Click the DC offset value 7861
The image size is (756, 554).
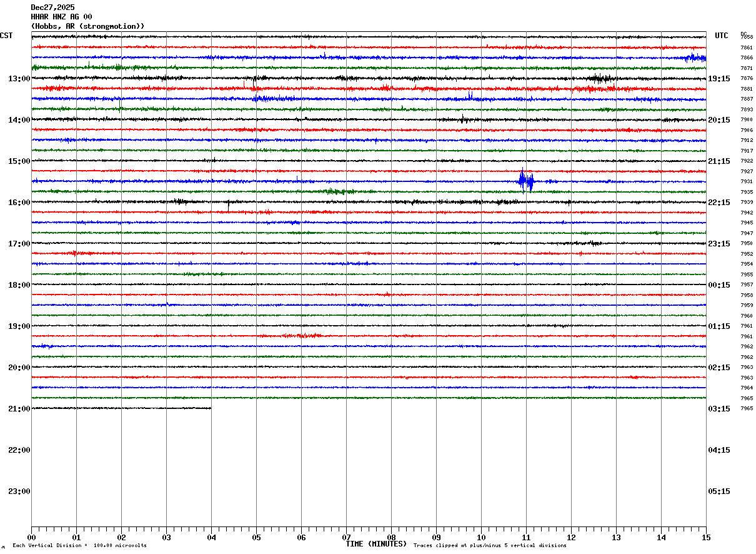pyautogui.click(x=747, y=48)
